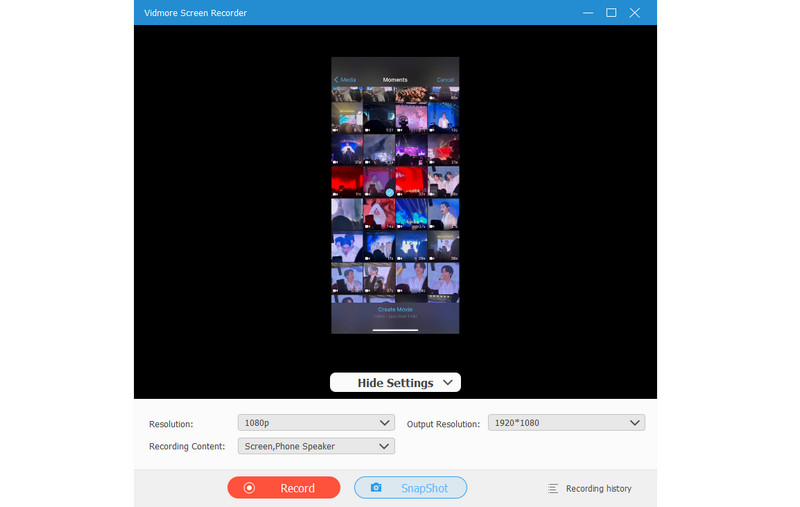Open the Recording Content dropdown
Image resolution: width=800 pixels, height=507 pixels.
click(316, 447)
